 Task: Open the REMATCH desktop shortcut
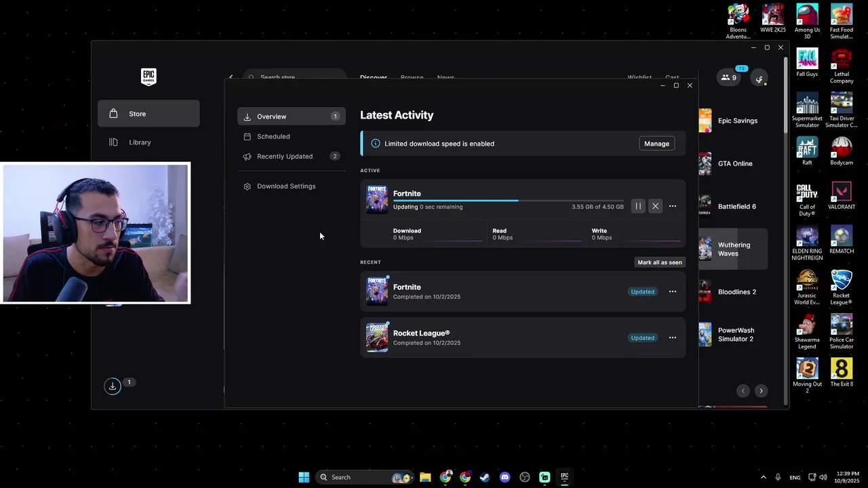[842, 239]
